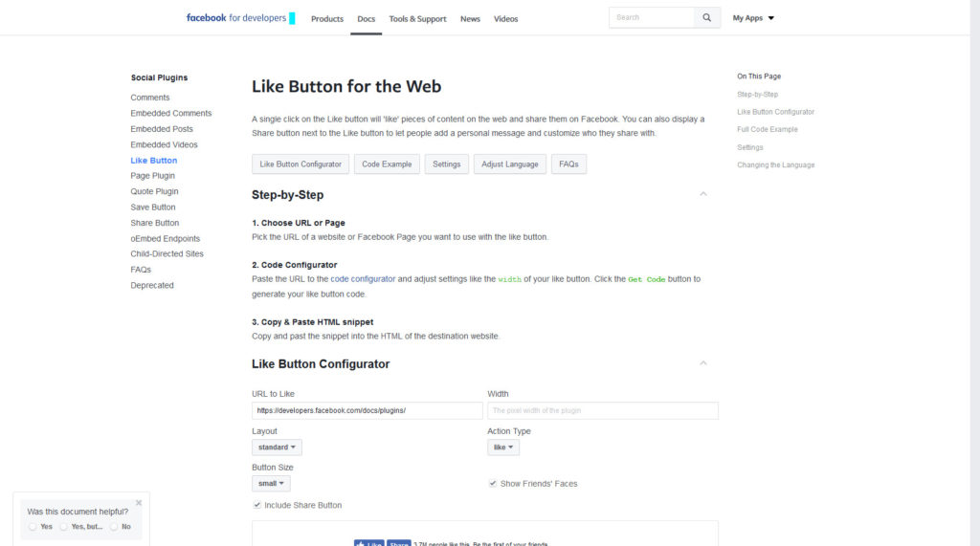Select Yes for document helpful
Image resolution: width=980 pixels, height=546 pixels.
pyautogui.click(x=33, y=527)
